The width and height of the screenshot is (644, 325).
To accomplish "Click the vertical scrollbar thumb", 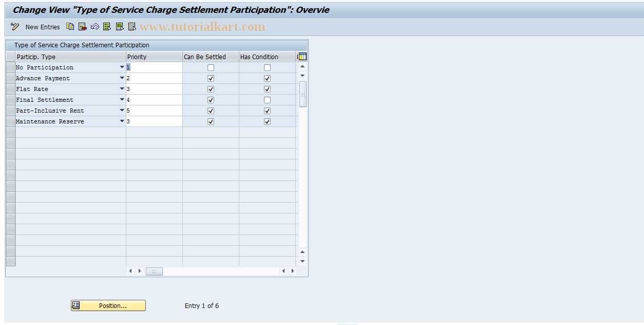I will coord(302,94).
